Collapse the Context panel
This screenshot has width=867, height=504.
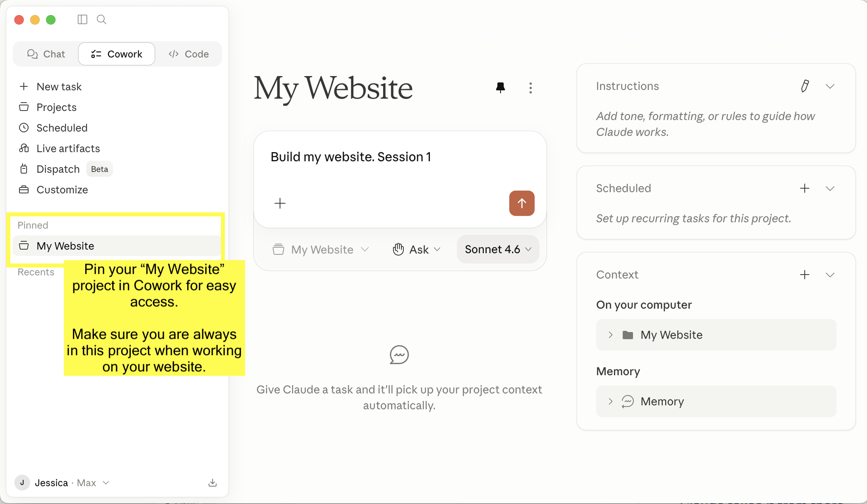click(x=830, y=275)
